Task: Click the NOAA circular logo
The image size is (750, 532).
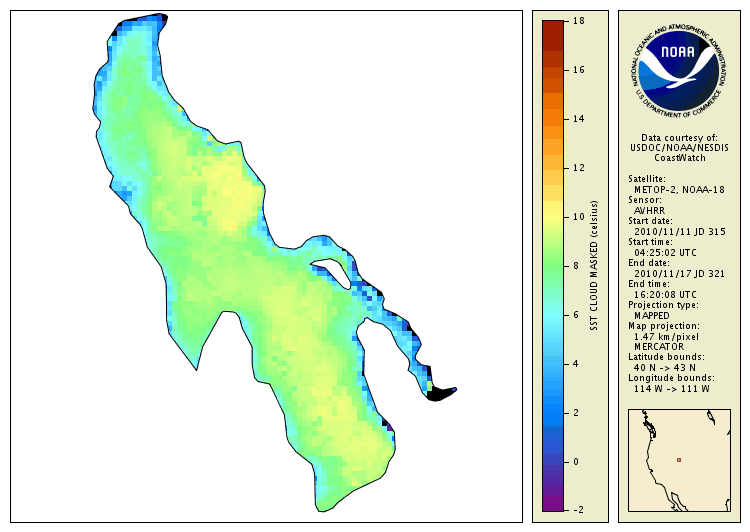Action: point(679,70)
